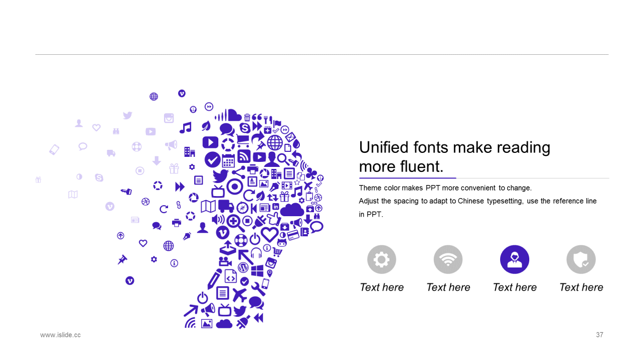Screen dimensions: 644x362
Task: Click the clipboard icon
Action: coord(309,196)
